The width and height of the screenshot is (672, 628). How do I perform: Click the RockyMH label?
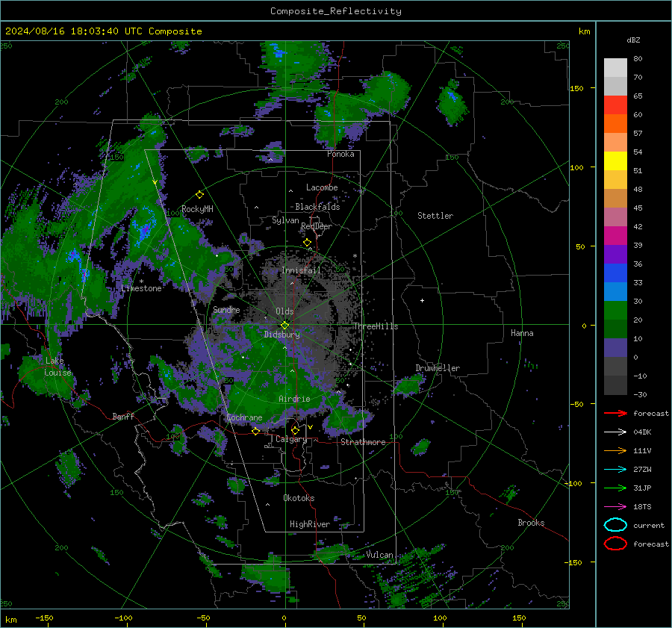[x=197, y=209]
